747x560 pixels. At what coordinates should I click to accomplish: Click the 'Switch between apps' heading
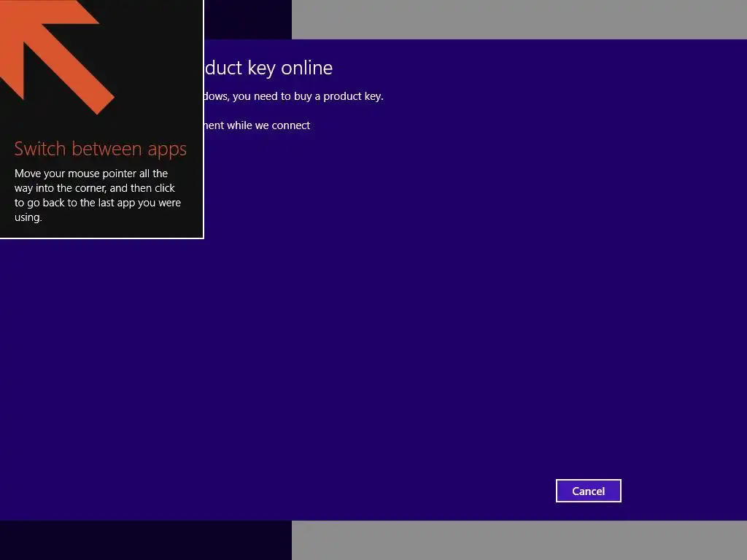tap(101, 149)
